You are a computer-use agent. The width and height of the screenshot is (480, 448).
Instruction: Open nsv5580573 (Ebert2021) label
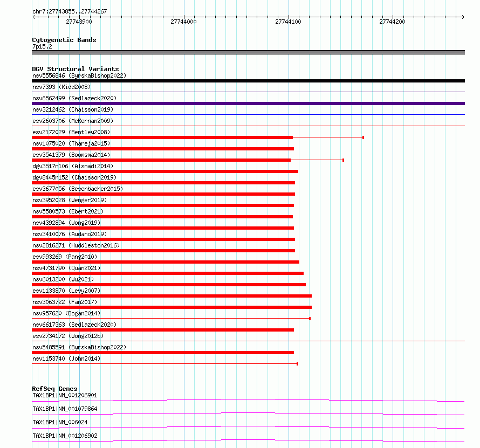point(68,211)
